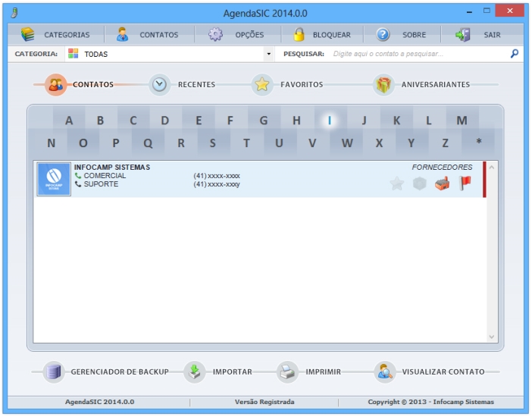The height and width of the screenshot is (417, 532).
Task: Switch to the Aniversariantes tab
Action: pos(421,84)
